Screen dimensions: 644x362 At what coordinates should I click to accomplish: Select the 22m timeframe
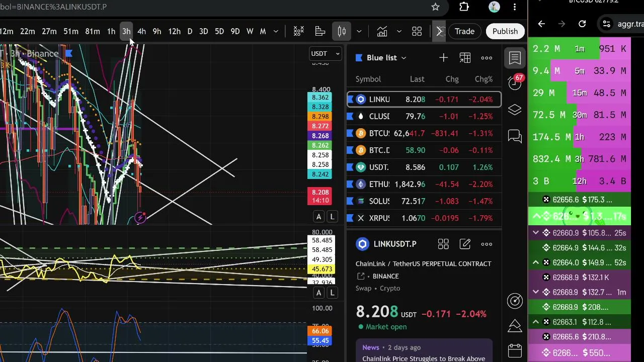pos(28,32)
